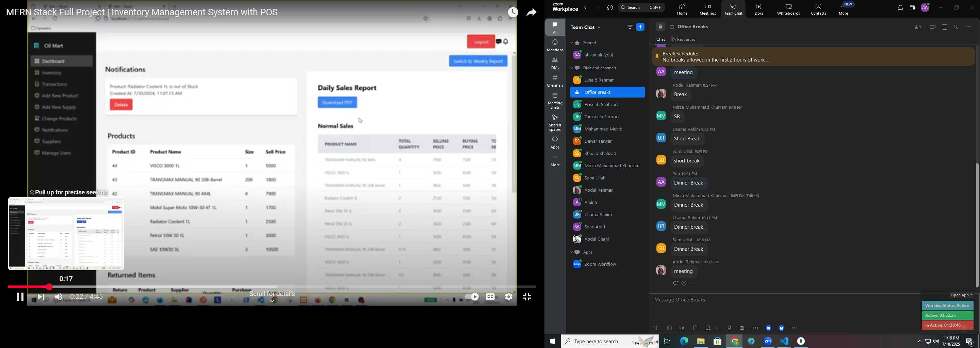Screen dimensions: 980x348
Task: Start a video meeting from channel header
Action: [932, 27]
